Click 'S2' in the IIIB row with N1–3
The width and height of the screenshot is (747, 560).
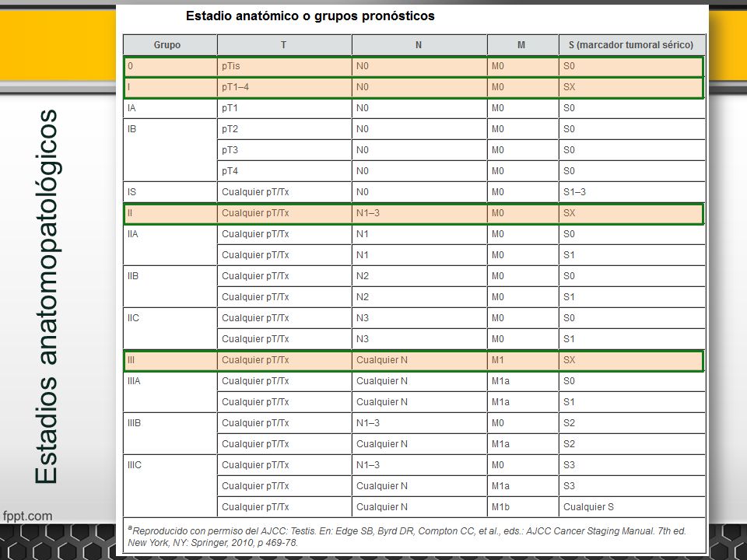click(x=632, y=423)
